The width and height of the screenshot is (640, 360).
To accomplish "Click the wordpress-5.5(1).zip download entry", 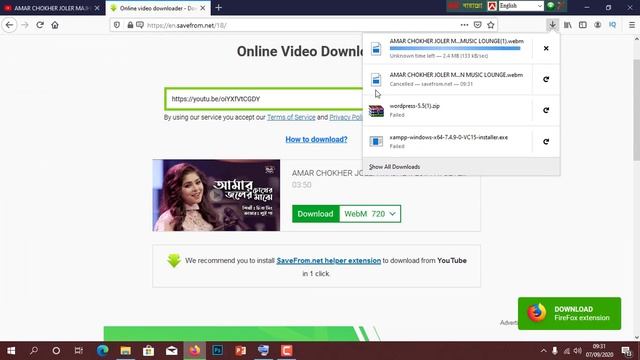I will pos(447,110).
